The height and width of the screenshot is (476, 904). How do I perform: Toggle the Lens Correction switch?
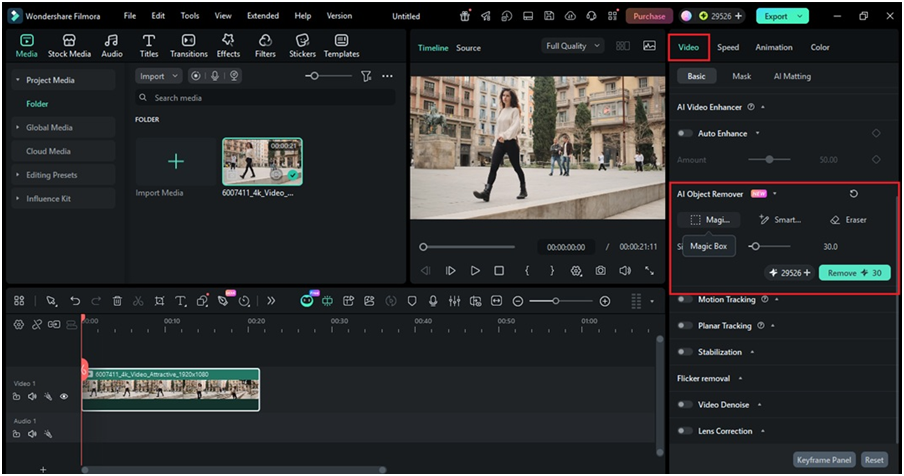(x=685, y=430)
